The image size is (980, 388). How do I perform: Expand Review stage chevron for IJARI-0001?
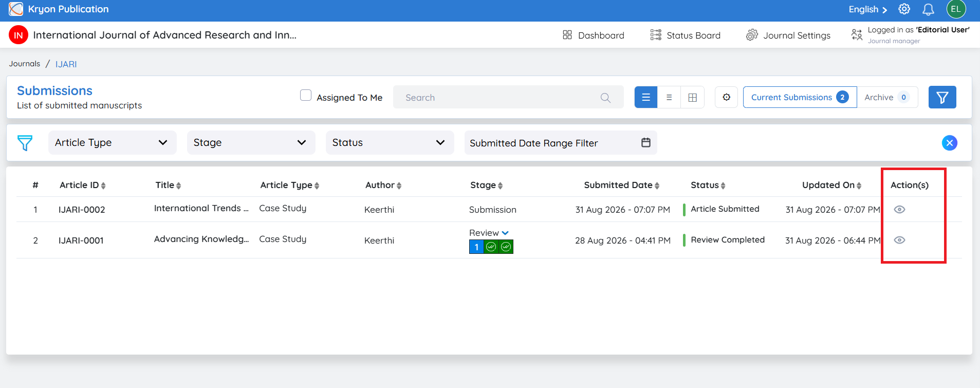point(505,233)
